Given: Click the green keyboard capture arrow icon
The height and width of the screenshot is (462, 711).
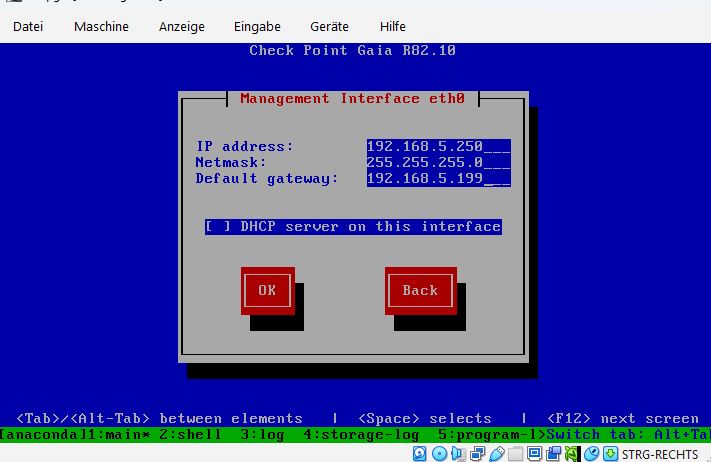Looking at the screenshot, I should (x=610, y=453).
